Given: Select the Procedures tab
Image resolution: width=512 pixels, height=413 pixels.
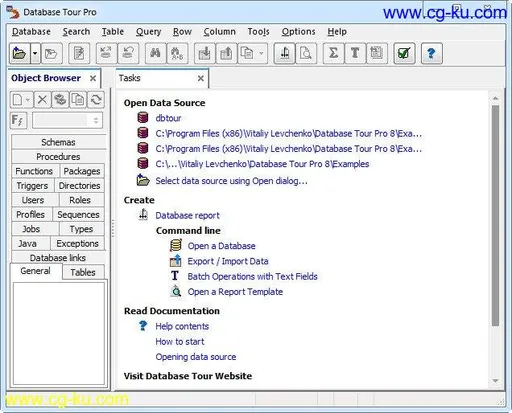Looking at the screenshot, I should (58, 157).
